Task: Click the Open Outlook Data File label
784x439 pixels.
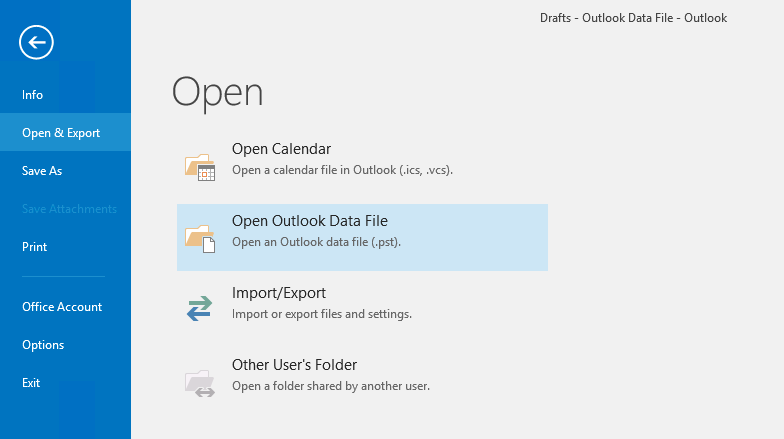Action: pos(309,221)
